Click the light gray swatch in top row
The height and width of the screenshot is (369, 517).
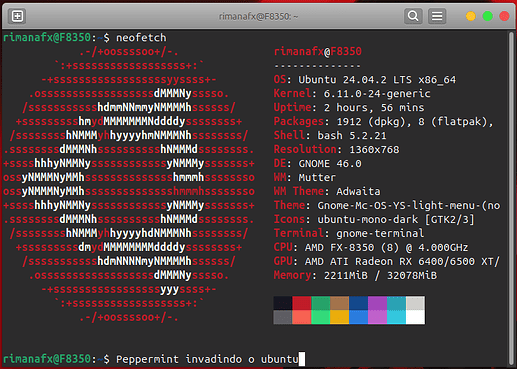tap(415, 303)
